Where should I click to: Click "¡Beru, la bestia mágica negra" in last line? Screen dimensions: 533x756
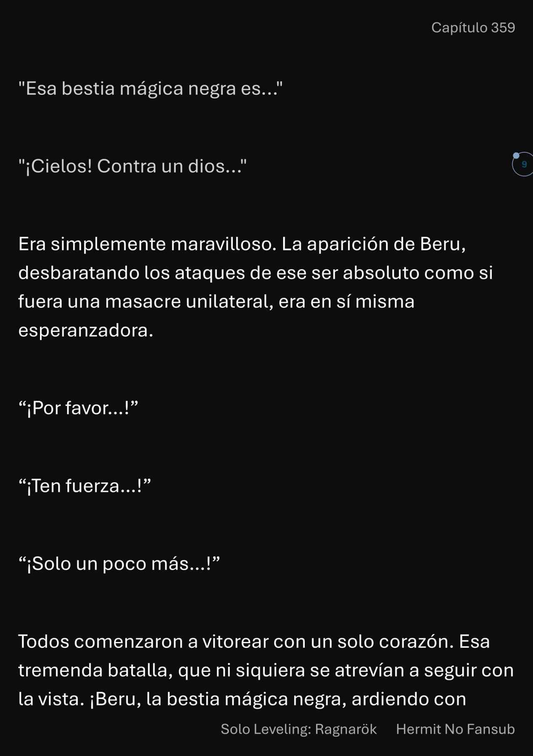218,699
